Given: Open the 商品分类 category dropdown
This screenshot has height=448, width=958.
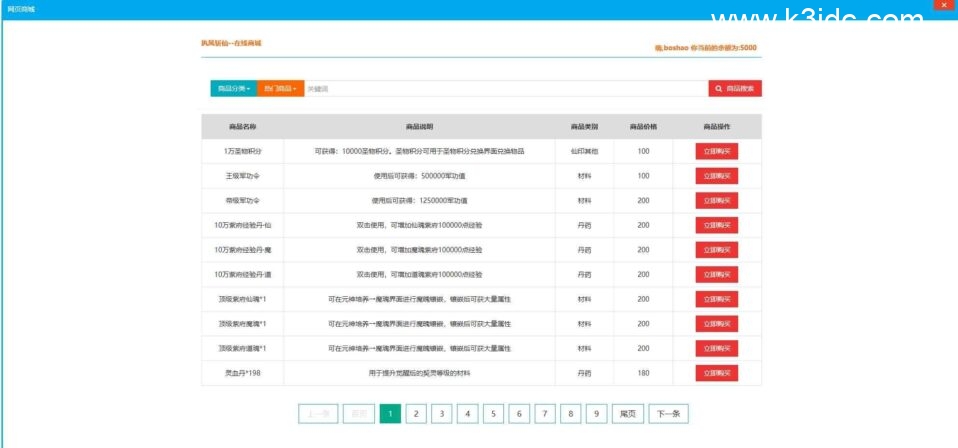Looking at the screenshot, I should tap(234, 89).
